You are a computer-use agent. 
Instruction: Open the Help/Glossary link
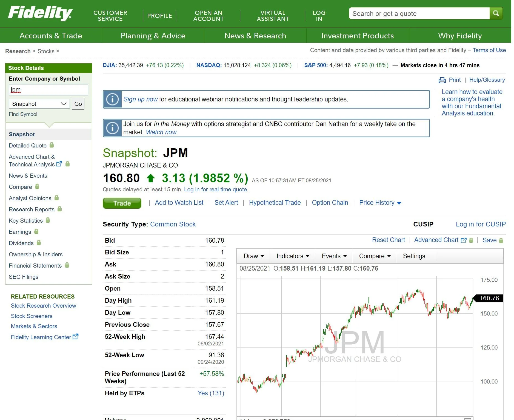coord(487,80)
